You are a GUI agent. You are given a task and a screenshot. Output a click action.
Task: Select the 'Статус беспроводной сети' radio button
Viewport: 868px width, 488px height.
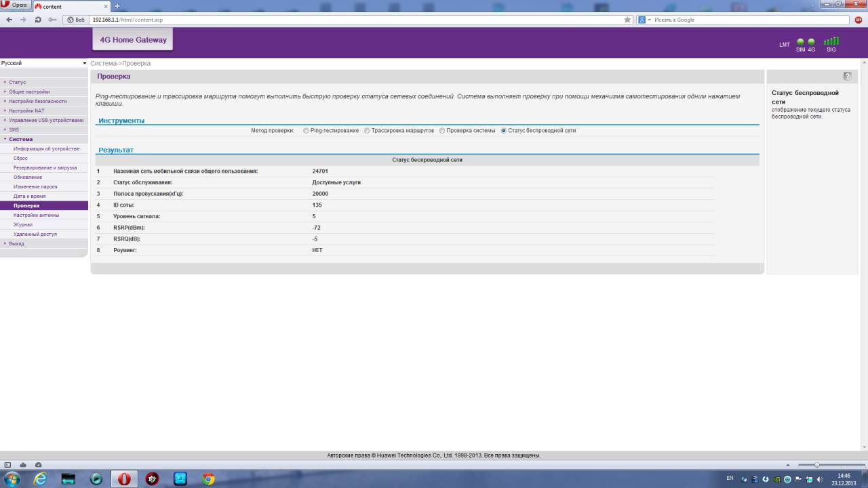click(x=503, y=130)
